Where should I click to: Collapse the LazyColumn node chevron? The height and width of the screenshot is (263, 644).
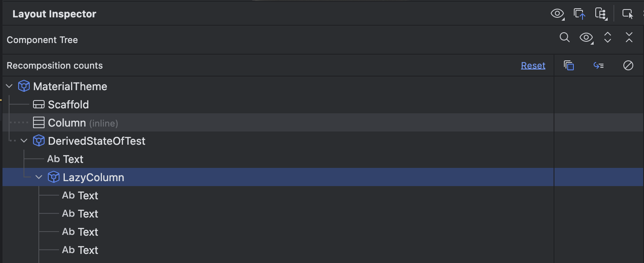pos(39,177)
